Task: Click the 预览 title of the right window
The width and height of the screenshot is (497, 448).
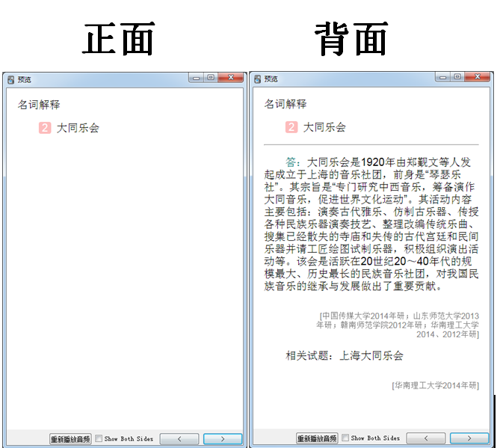Action: (271, 79)
